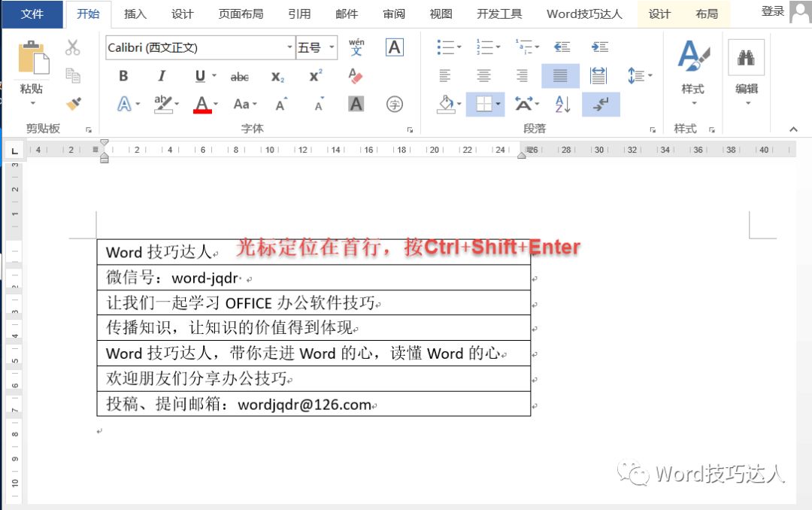The width and height of the screenshot is (812, 510).
Task: Click the Clear Formatting eraser icon
Action: coord(356,76)
